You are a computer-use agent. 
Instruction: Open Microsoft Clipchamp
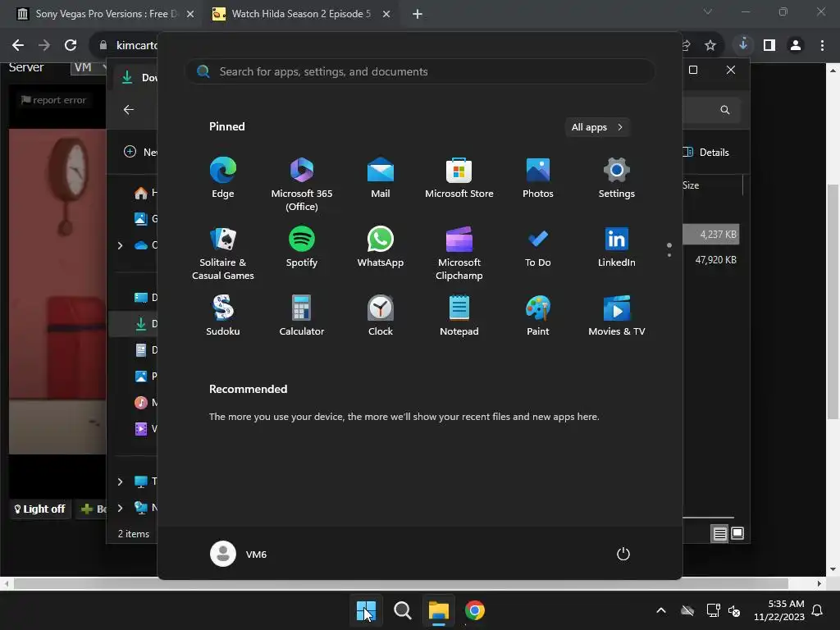(x=459, y=253)
